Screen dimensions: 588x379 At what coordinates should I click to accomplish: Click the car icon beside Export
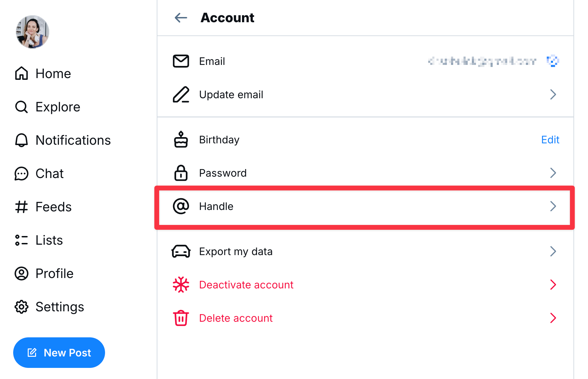pyautogui.click(x=181, y=251)
